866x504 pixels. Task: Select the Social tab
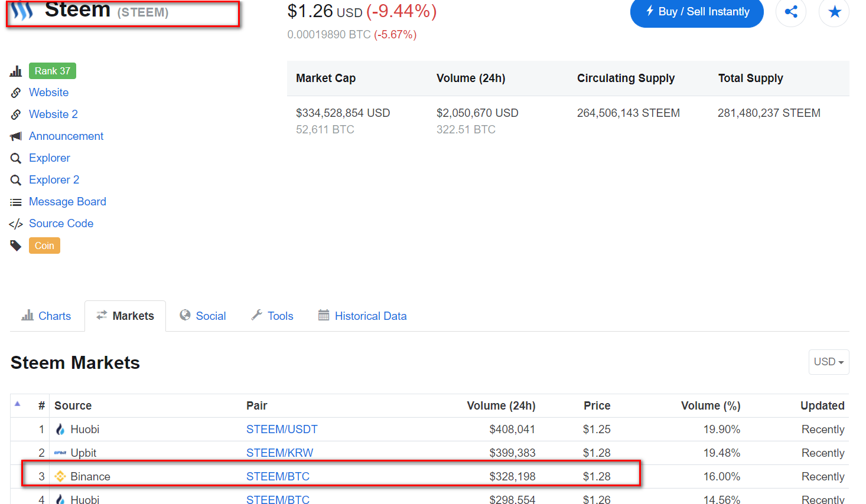click(x=203, y=316)
